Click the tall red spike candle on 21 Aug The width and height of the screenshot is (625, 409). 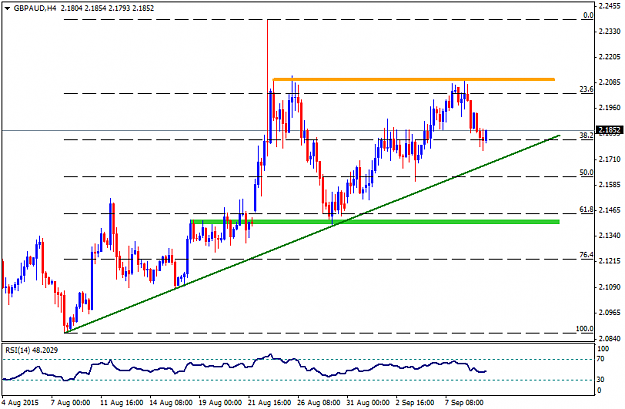tap(267, 87)
